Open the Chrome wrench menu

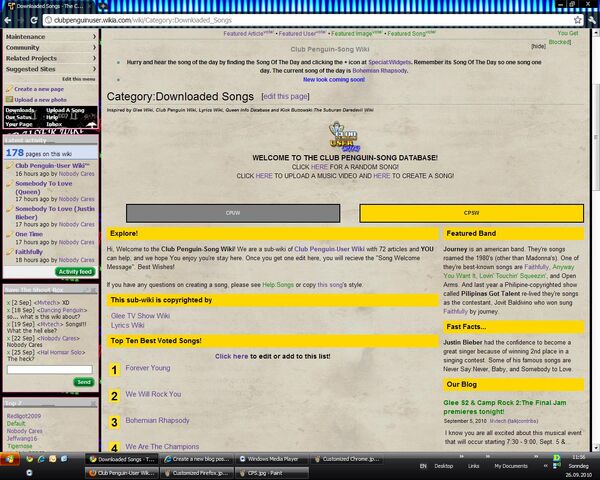[593, 20]
